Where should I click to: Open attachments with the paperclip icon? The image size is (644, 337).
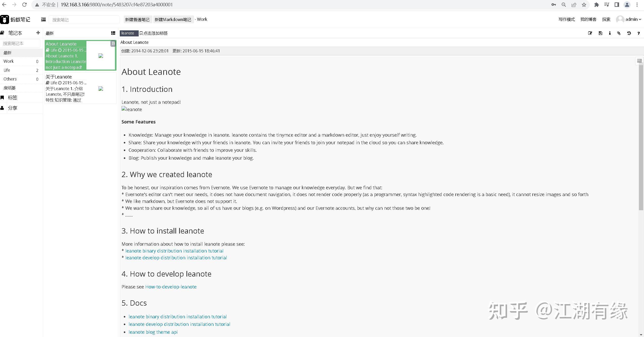pos(619,33)
